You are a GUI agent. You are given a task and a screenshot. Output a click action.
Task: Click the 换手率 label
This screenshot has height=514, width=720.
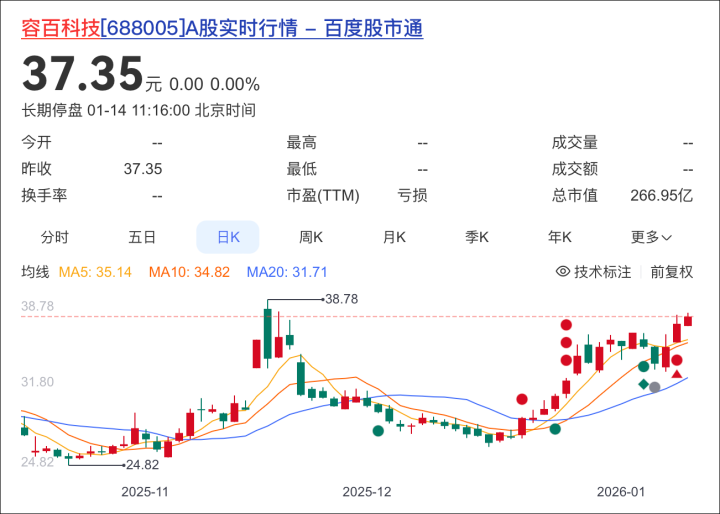(x=44, y=196)
